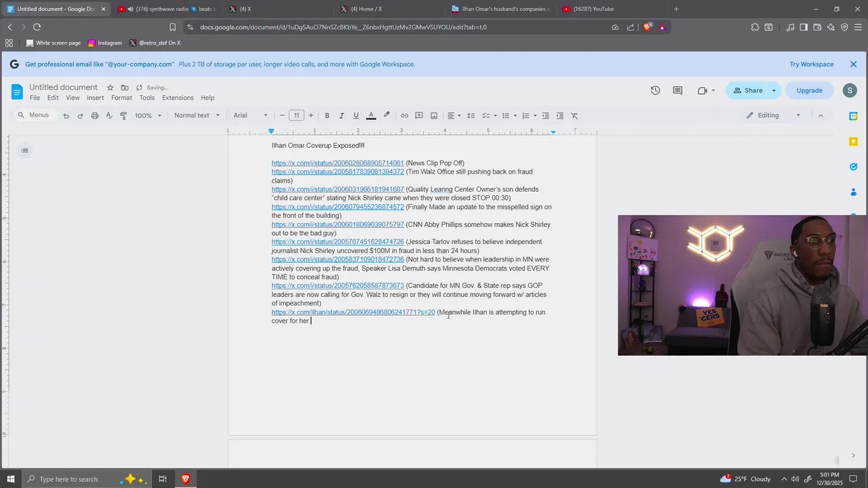Image resolution: width=868 pixels, height=488 pixels.
Task: Open the Format menu
Action: point(122,98)
